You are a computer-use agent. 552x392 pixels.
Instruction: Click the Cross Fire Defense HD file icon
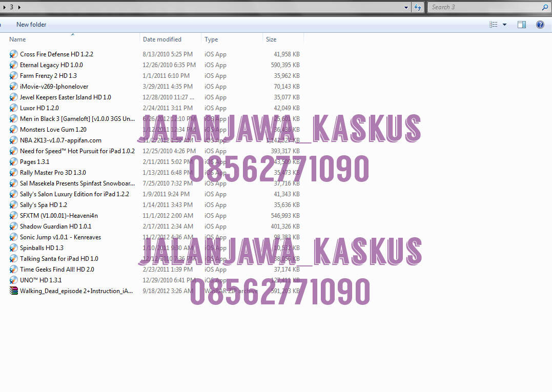(x=13, y=54)
